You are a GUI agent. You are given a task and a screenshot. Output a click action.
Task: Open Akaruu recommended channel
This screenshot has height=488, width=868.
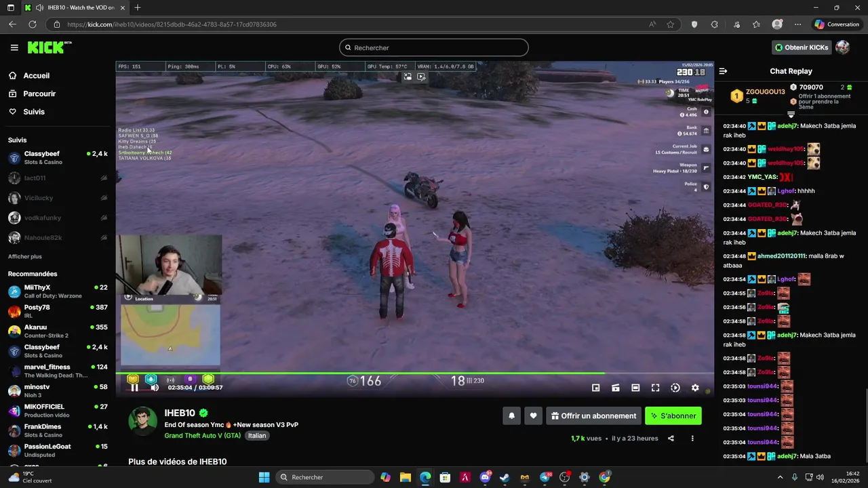coord(58,331)
